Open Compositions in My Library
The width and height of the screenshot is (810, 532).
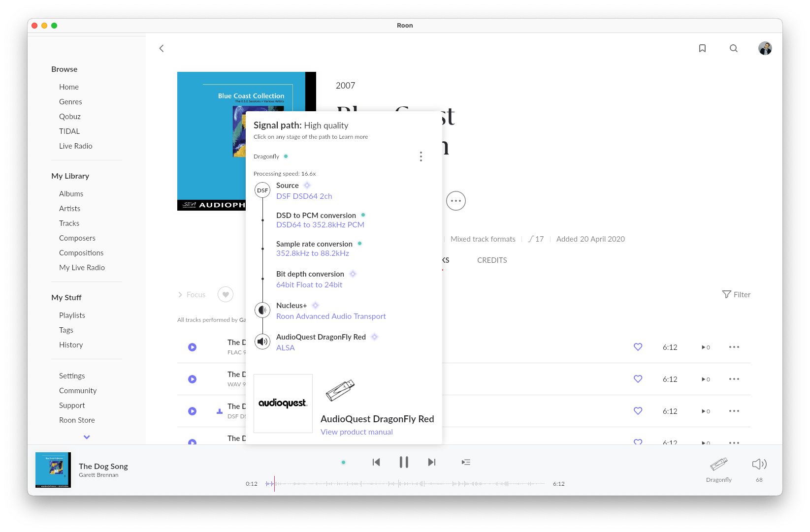click(81, 253)
